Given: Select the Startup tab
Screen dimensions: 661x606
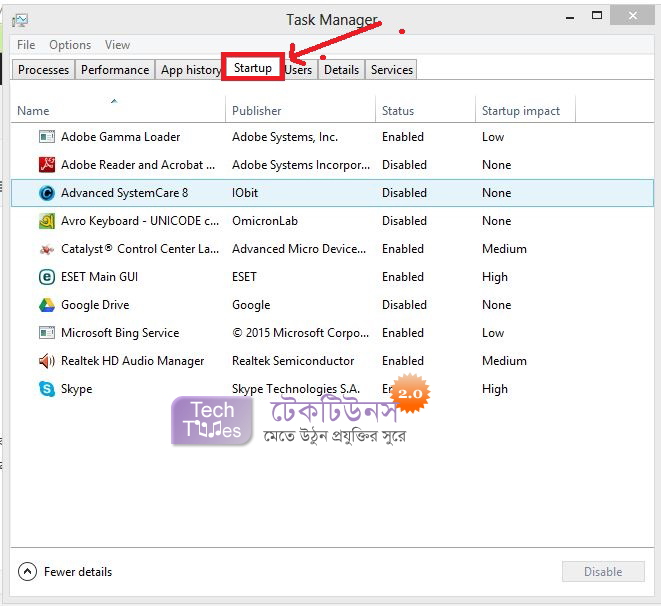Looking at the screenshot, I should (x=253, y=67).
